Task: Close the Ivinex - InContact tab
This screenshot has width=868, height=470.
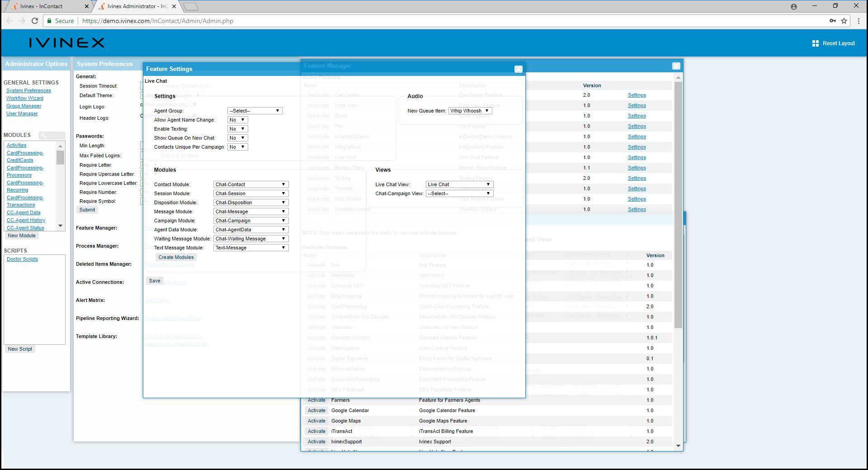Action: [x=87, y=6]
